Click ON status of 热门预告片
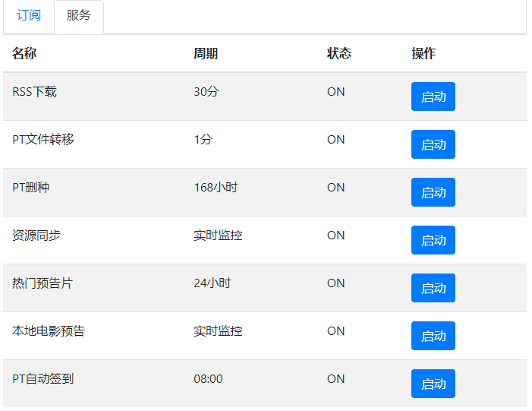 (336, 283)
